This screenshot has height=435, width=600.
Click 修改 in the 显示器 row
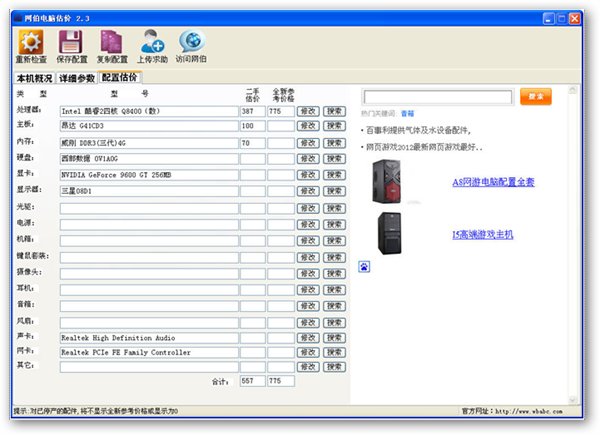point(308,191)
